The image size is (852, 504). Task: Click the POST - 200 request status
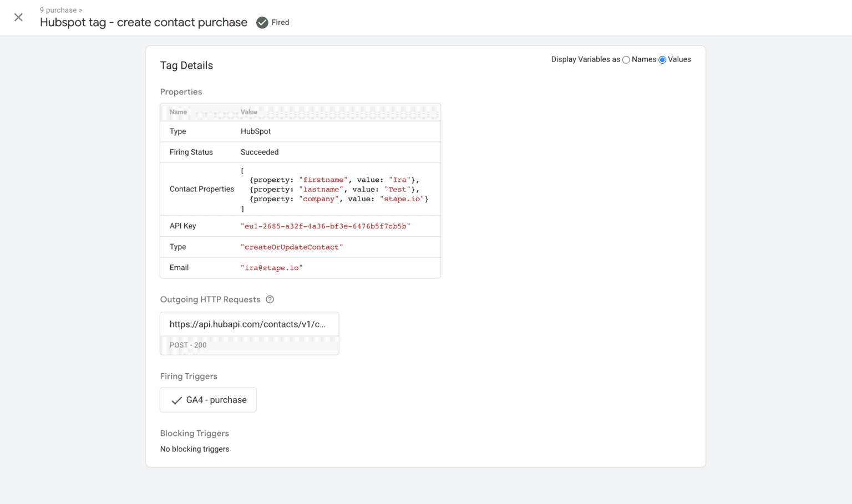click(188, 345)
